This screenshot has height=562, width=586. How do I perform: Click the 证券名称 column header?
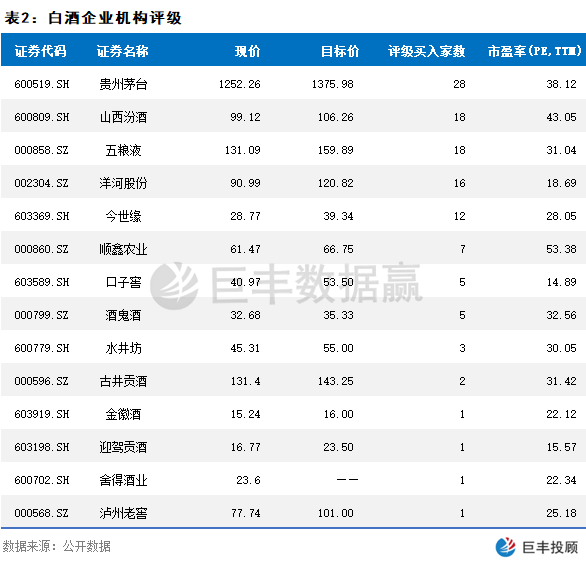tap(123, 51)
